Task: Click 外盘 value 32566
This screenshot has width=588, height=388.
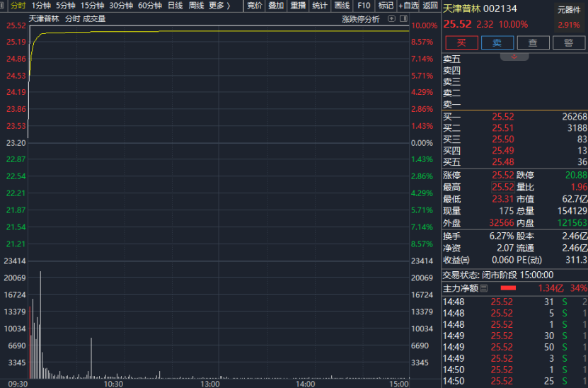Action: (x=502, y=223)
